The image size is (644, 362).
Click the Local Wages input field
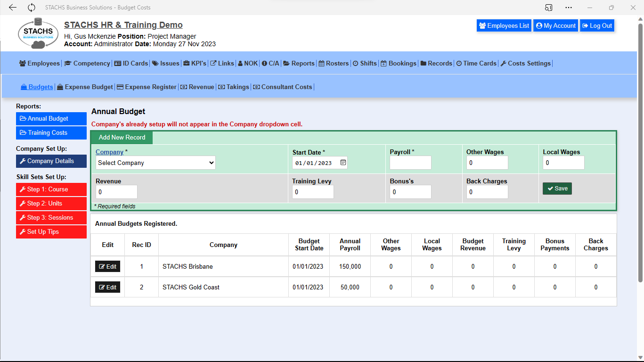[x=563, y=163]
